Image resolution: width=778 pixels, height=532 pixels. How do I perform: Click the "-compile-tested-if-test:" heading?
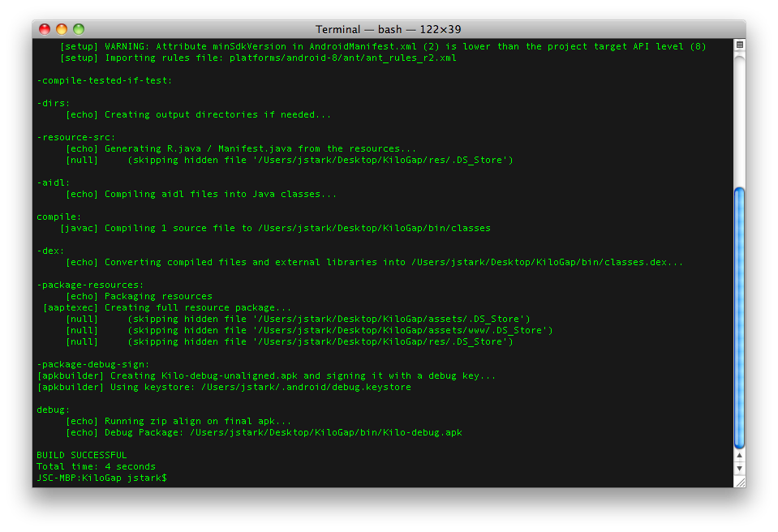pos(104,81)
